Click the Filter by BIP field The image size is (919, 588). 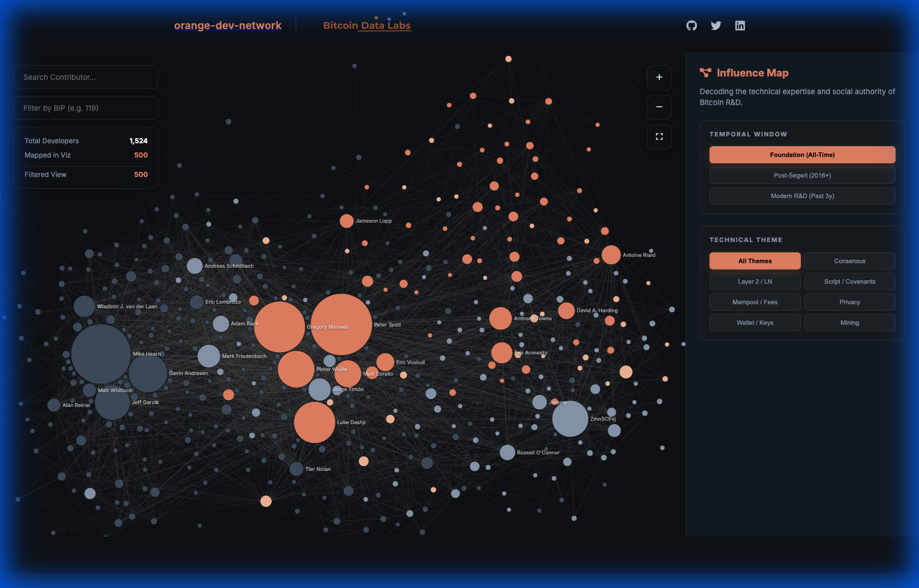click(86, 108)
